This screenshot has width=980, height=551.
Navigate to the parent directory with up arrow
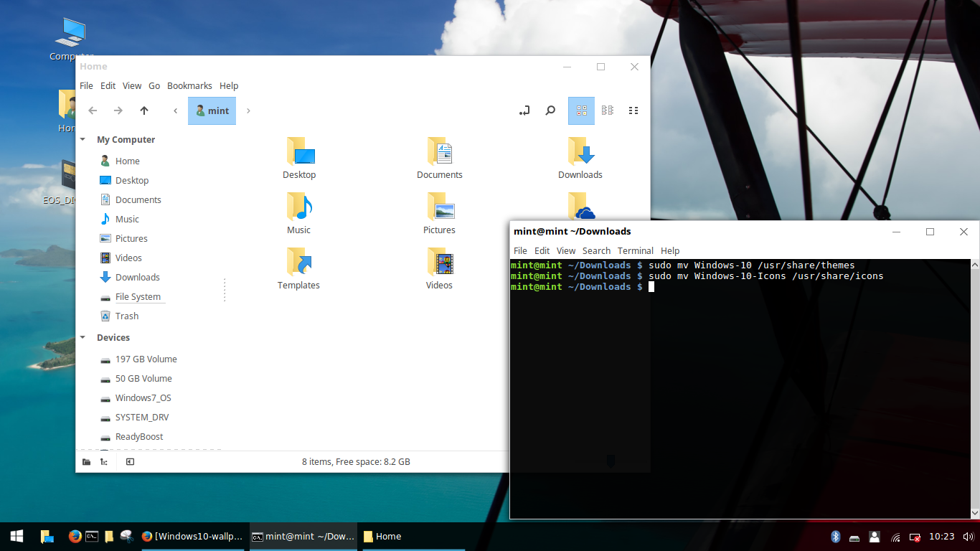pos(144,110)
